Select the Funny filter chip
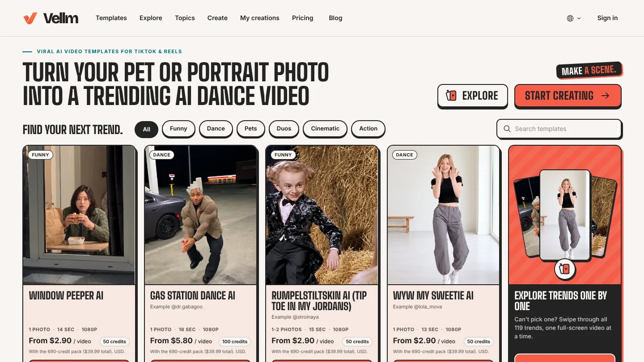The height and width of the screenshot is (362, 644). [x=178, y=129]
